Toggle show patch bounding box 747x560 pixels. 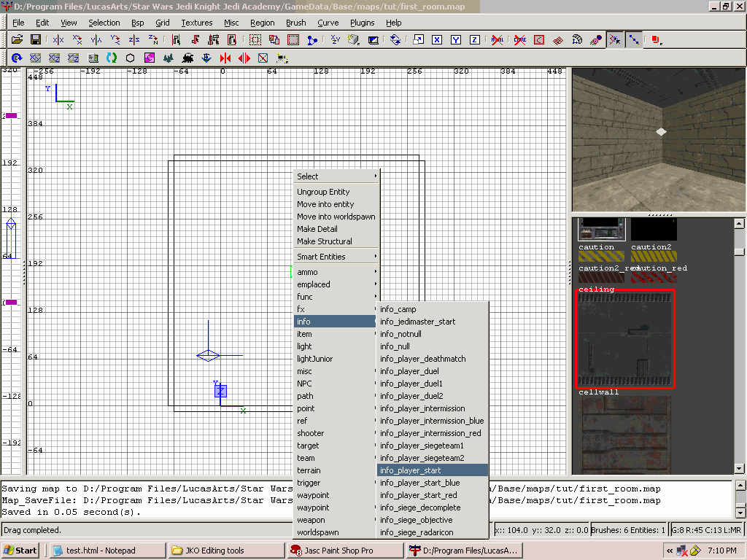pos(539,40)
